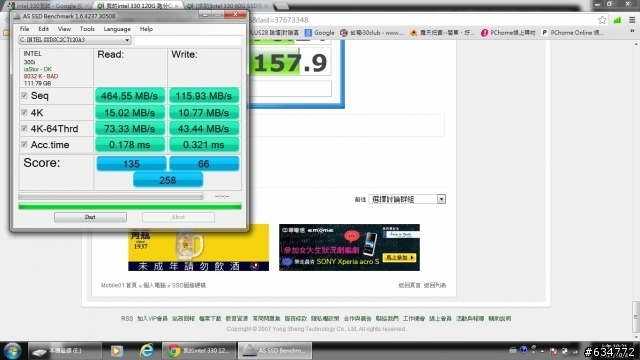The width and height of the screenshot is (640, 360).
Task: Click the Seq read result 464.55 MB/s
Action: point(130,96)
